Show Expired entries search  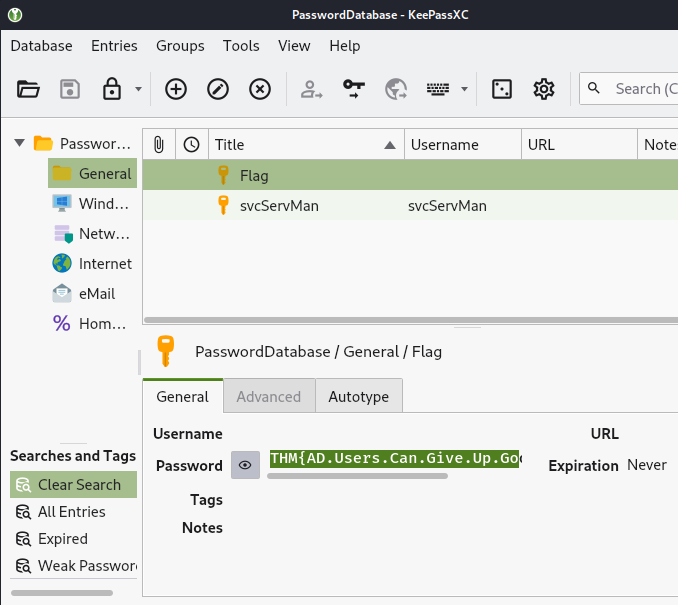(51, 539)
